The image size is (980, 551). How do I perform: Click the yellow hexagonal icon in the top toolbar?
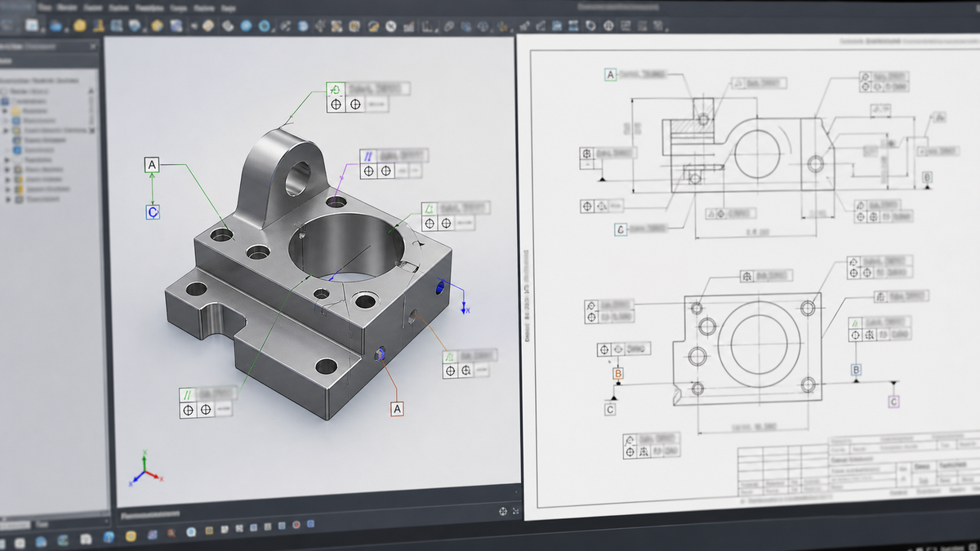click(157, 26)
